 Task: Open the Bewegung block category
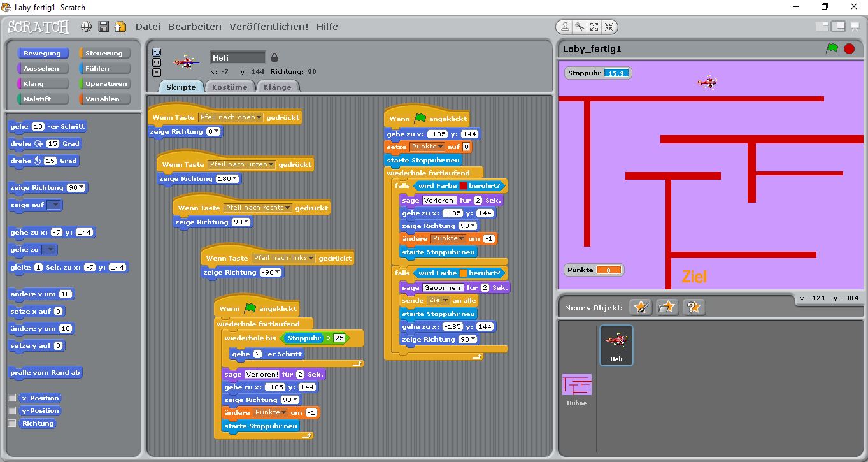click(x=43, y=53)
